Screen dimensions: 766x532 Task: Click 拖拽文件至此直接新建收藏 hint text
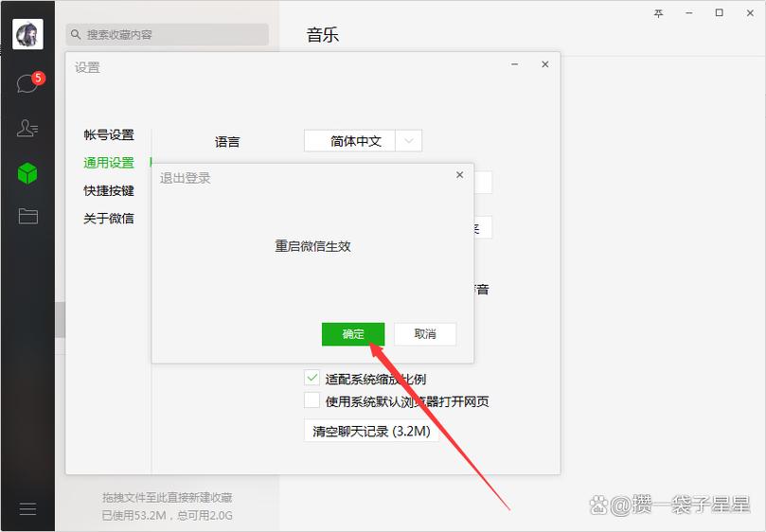coord(167,498)
